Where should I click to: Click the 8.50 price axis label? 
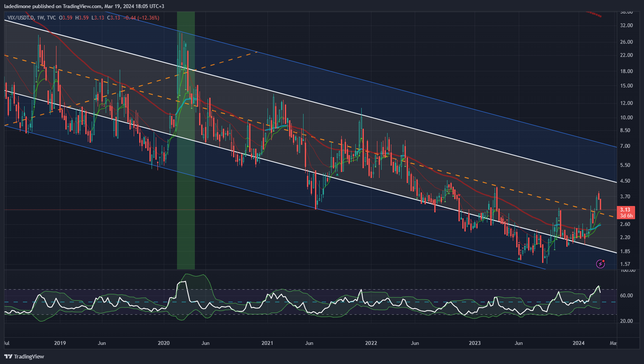[625, 130]
